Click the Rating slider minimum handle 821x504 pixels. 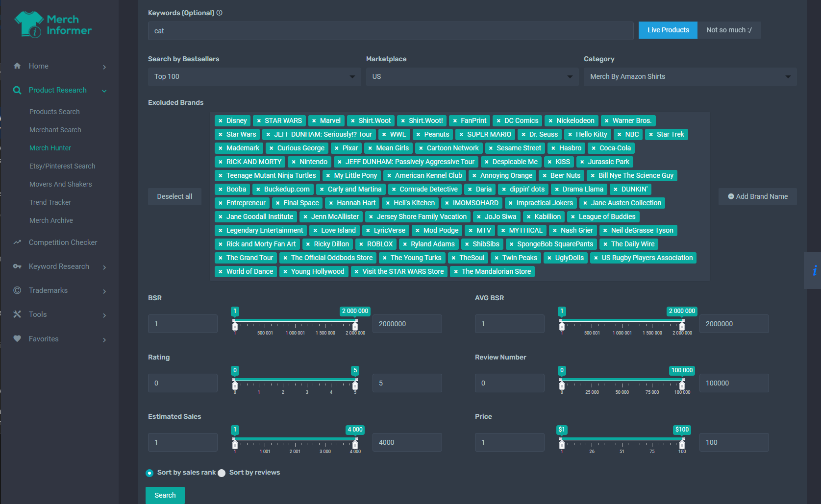click(235, 384)
